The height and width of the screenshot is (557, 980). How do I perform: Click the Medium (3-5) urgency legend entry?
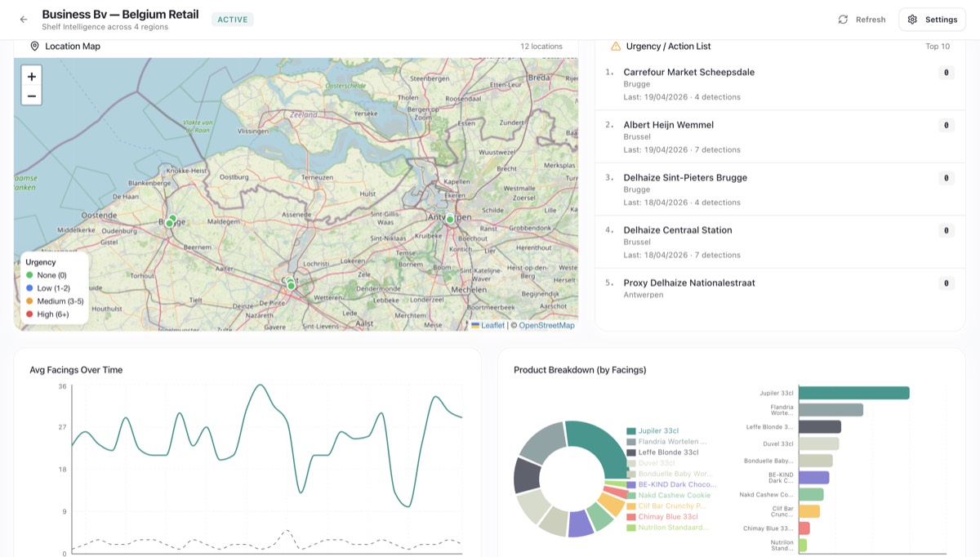[x=55, y=301]
